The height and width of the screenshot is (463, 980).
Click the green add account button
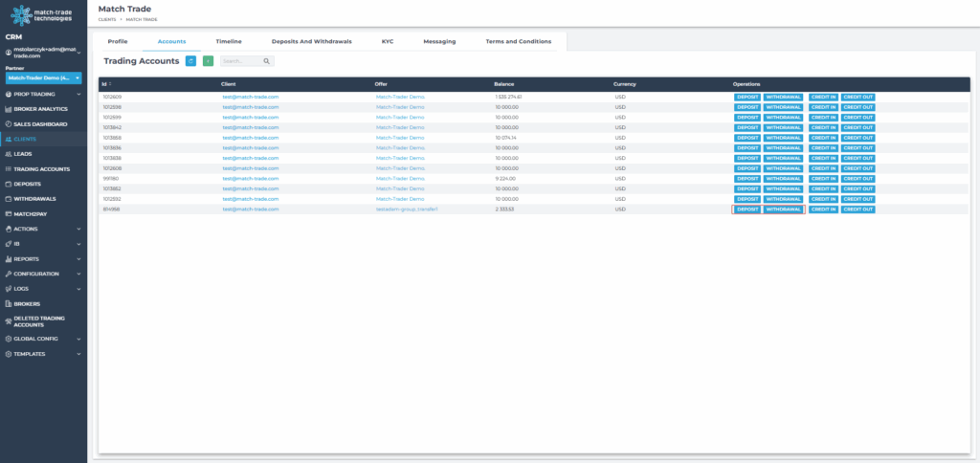[x=208, y=61]
